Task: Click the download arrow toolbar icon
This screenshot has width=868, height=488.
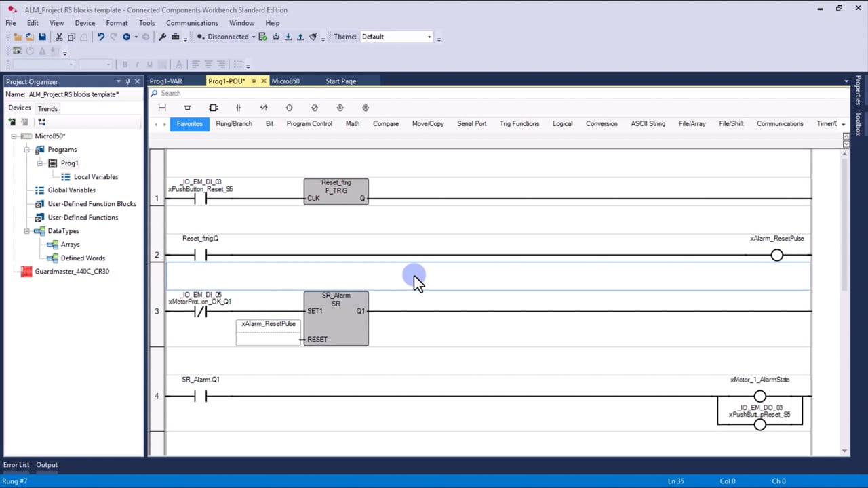Action: point(288,37)
